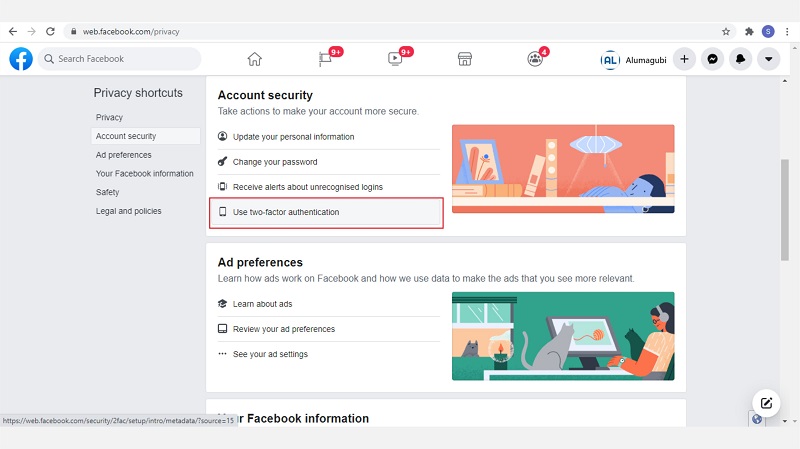800x449 pixels.
Task: Click the Create plus icon
Action: pos(684,59)
